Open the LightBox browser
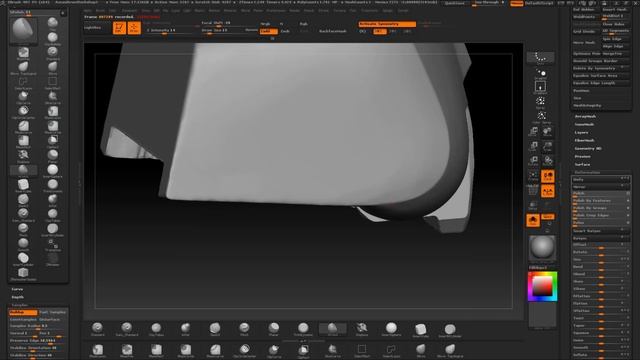 coord(92,28)
